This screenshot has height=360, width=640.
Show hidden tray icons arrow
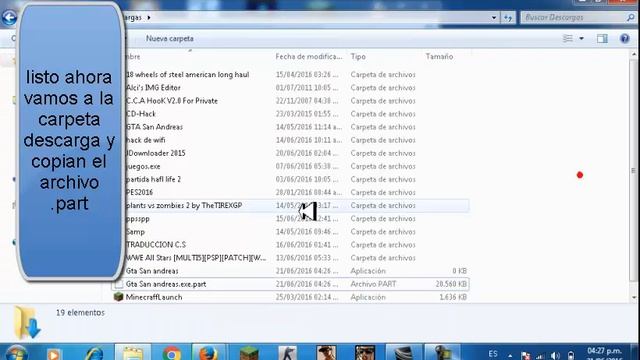click(x=510, y=355)
